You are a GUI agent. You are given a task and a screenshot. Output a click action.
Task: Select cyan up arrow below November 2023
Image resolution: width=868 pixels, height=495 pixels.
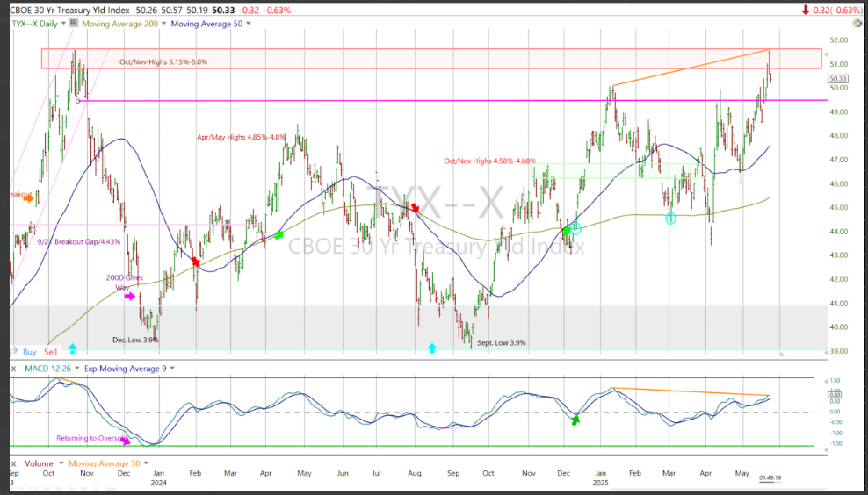click(x=73, y=348)
